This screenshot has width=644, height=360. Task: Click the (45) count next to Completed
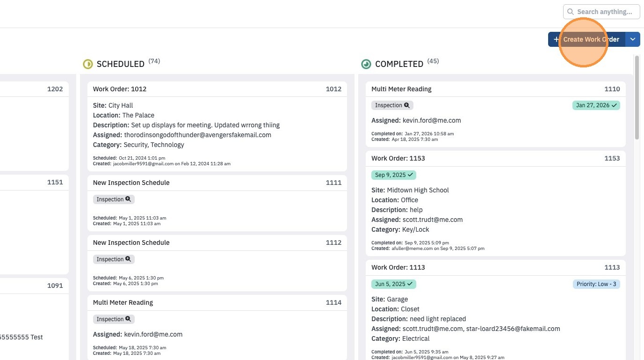433,61
